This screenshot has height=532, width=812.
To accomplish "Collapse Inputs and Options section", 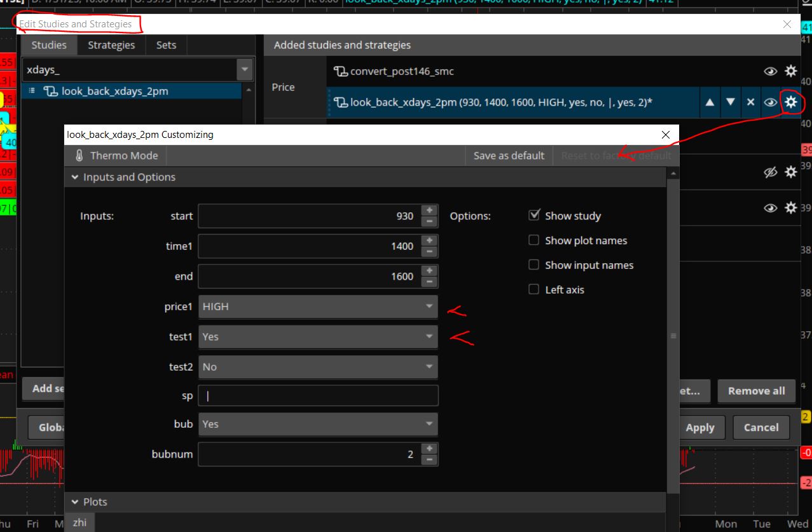I will coord(75,177).
